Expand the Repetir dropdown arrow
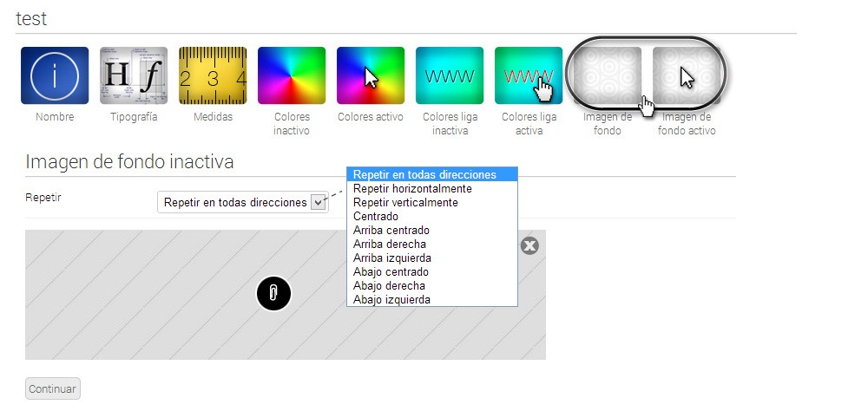This screenshot has width=868, height=411. point(318,202)
